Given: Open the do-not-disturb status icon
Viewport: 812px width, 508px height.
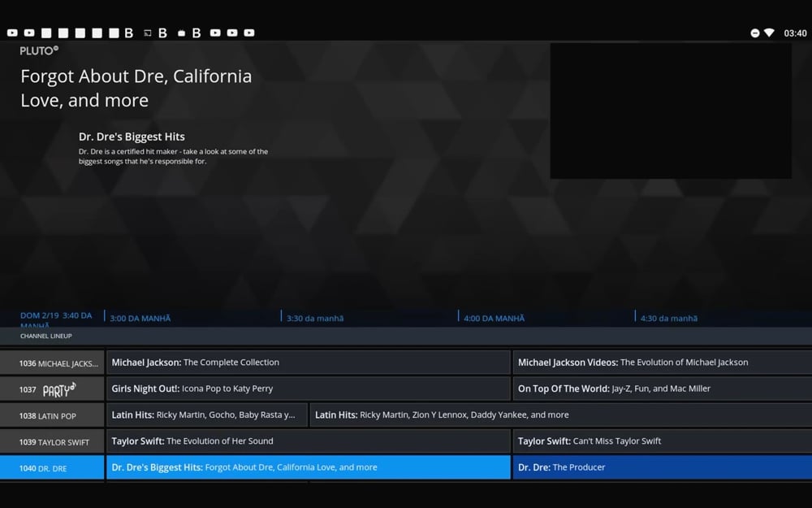Looking at the screenshot, I should coord(755,33).
